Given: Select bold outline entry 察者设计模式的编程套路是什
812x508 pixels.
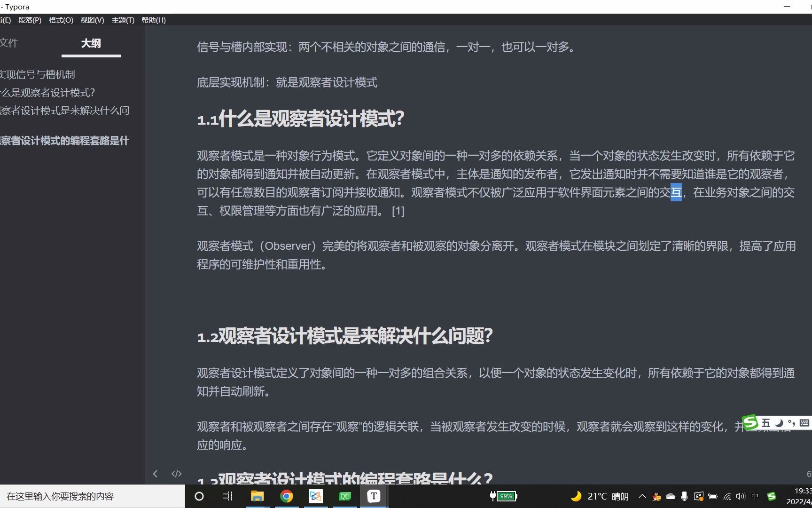Looking at the screenshot, I should coord(65,141).
